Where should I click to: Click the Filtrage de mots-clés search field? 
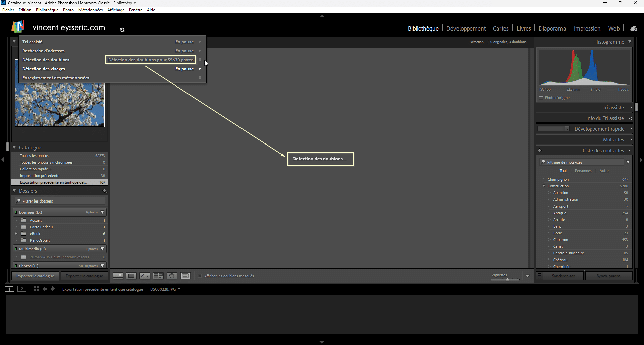point(582,162)
